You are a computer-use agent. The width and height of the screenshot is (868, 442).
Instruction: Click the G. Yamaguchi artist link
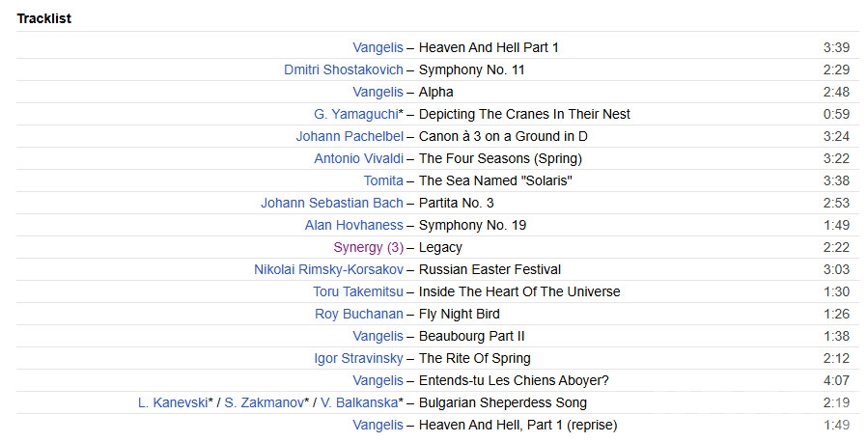pyautogui.click(x=356, y=114)
